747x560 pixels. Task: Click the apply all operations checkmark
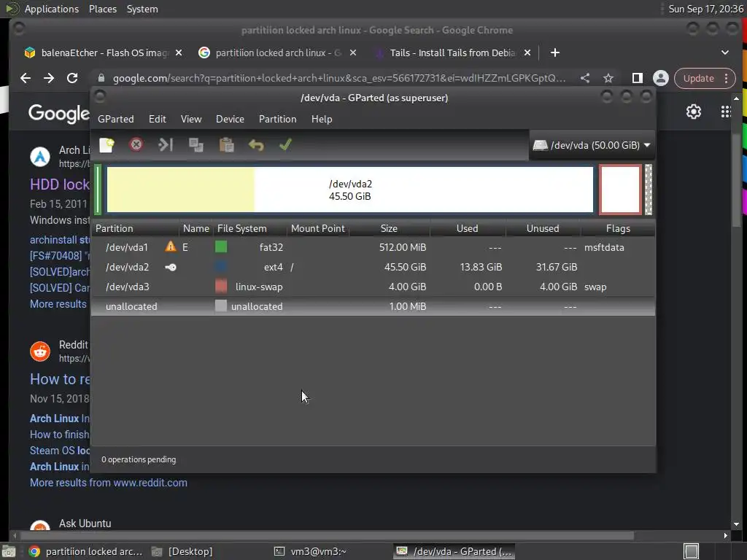285,145
